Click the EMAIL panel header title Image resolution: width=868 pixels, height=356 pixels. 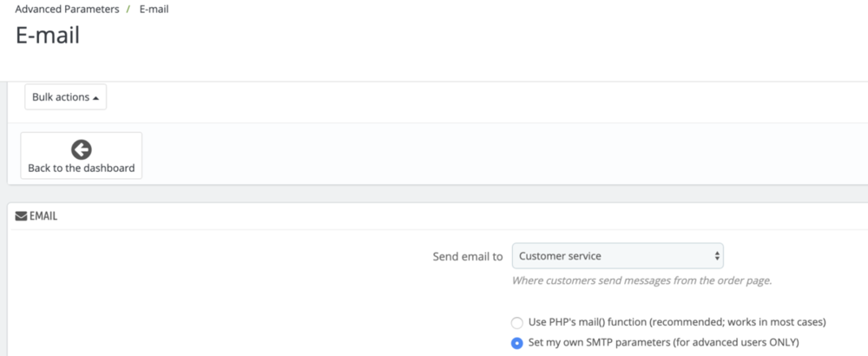(43, 216)
